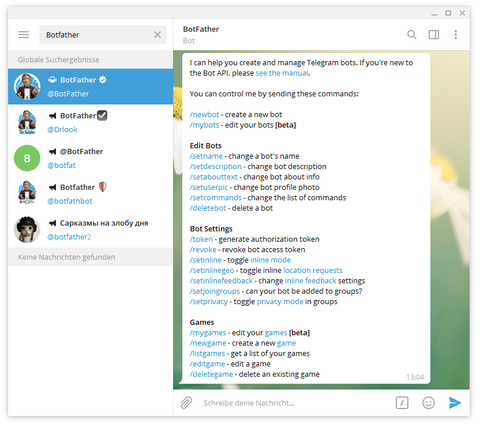Click the Botfather search field
The image size is (480, 427).
pos(103,35)
